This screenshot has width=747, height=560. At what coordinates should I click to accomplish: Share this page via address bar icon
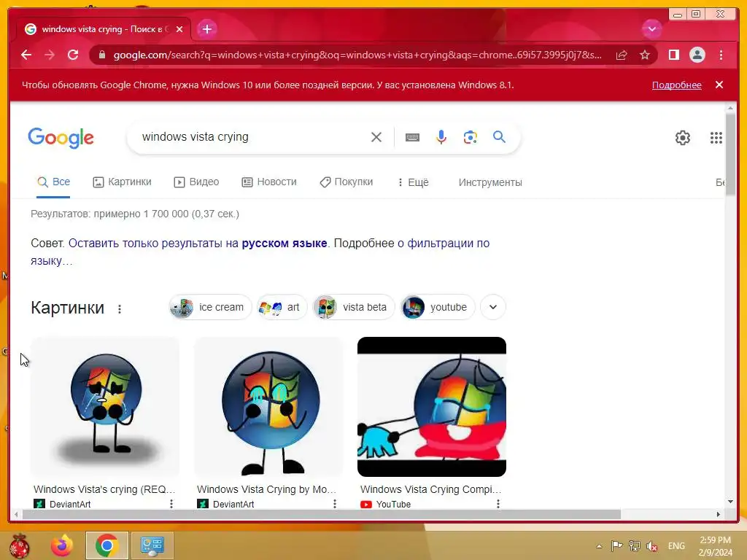click(622, 55)
